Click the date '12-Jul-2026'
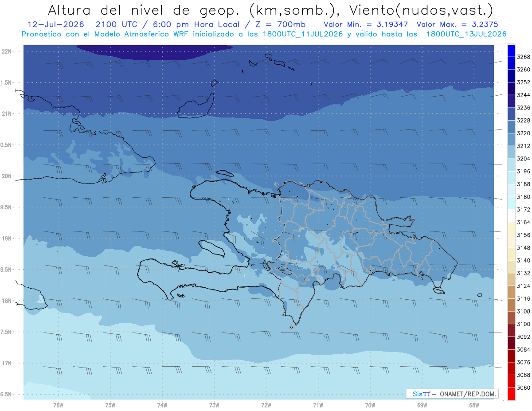532x411 pixels. (55, 24)
